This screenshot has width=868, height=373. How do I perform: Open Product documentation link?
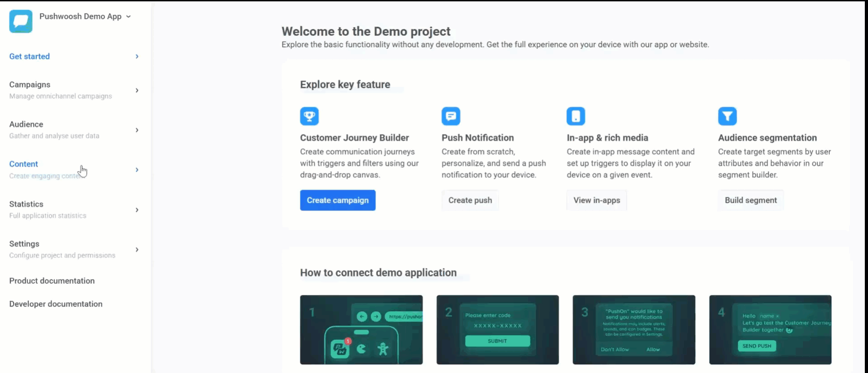coord(52,281)
